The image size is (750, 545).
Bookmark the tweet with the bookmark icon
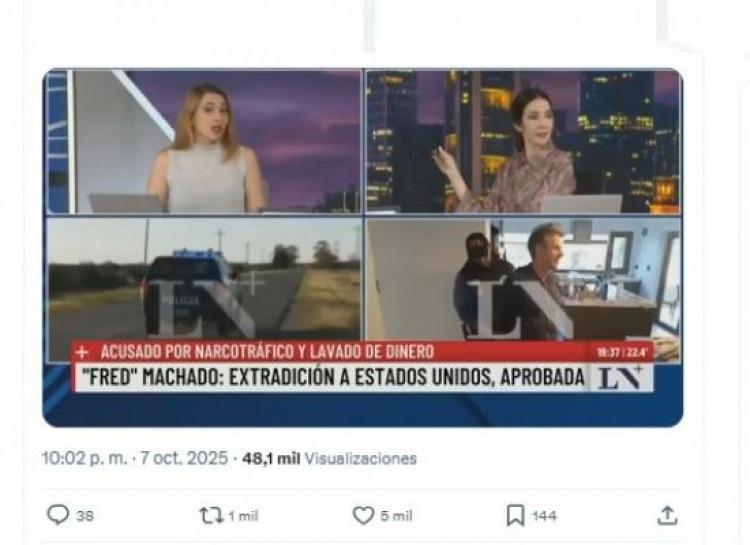pyautogui.click(x=516, y=516)
